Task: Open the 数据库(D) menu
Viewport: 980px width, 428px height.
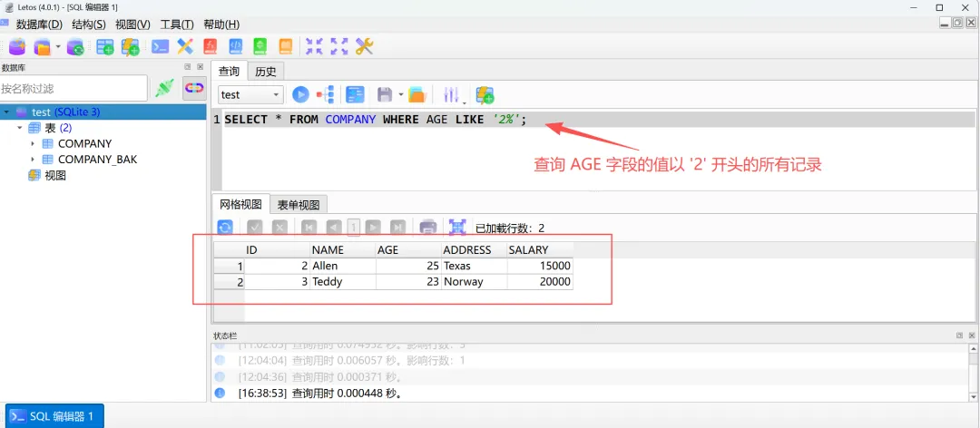Action: point(39,24)
